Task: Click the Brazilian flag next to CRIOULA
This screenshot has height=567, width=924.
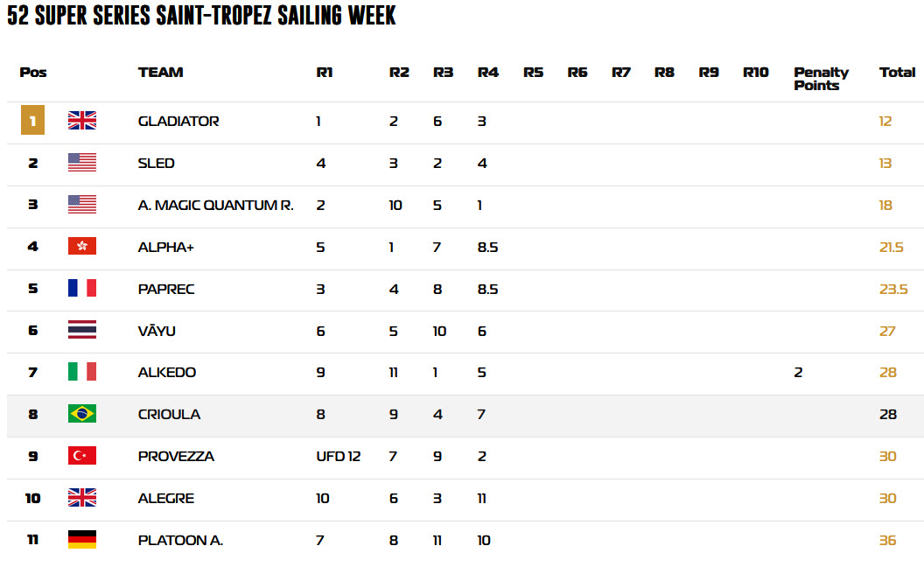Action: [82, 414]
